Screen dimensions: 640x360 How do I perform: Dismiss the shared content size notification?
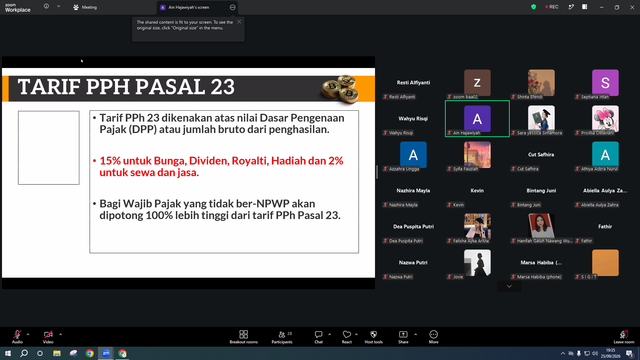click(239, 22)
